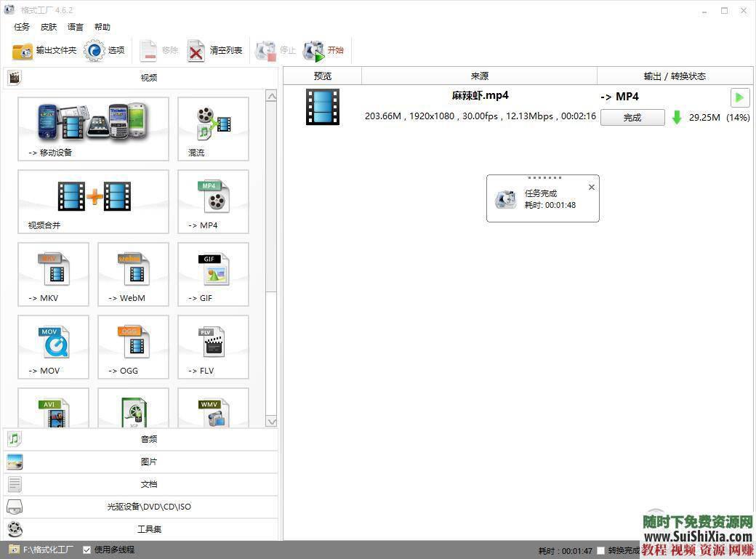Screen dimensions: 756x559
Task: Click the Clear List (清空列表) button
Action: tap(215, 51)
